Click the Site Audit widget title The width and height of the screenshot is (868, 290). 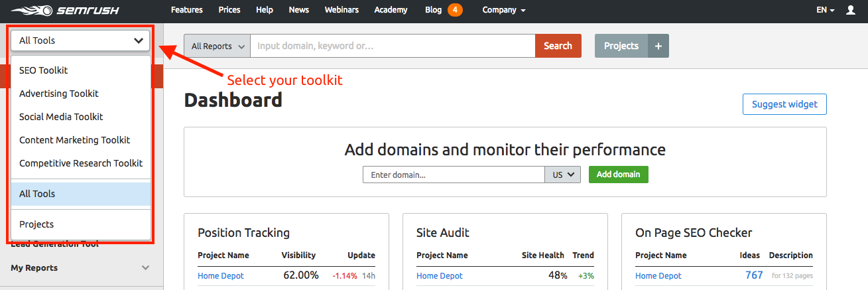pos(443,232)
